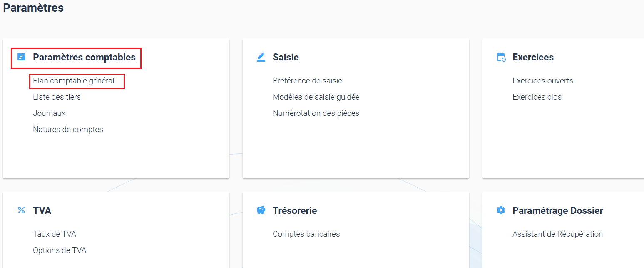Viewport: 644px width, 268px height.
Task: View Exercices ouverts
Action: pos(543,81)
